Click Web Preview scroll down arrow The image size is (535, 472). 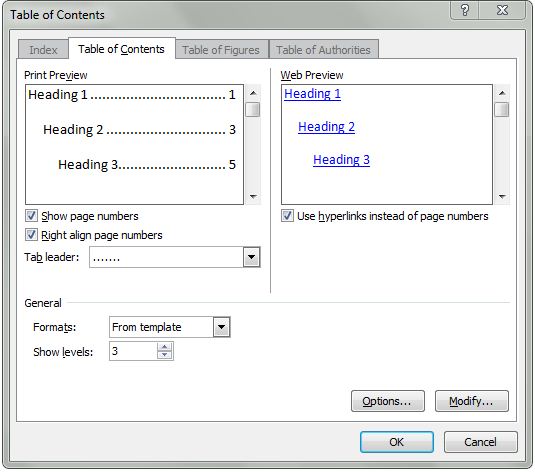502,196
